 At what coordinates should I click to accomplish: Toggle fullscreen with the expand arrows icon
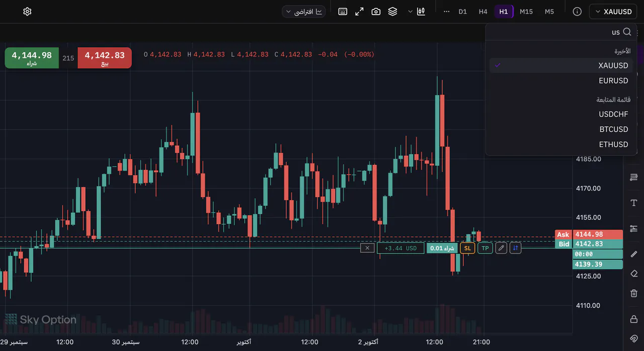click(x=359, y=12)
